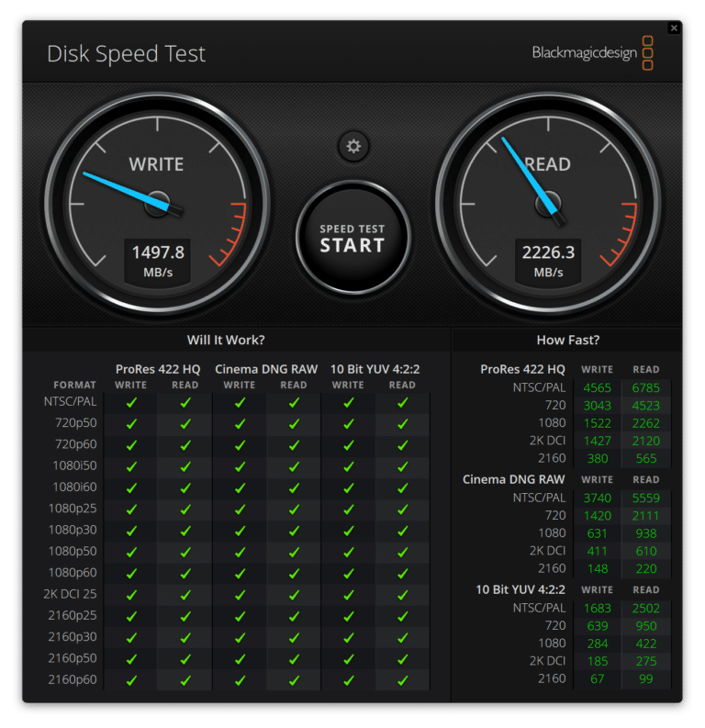Click Cinema DNG RAW column header in Will It Work
The width and height of the screenshot is (705, 728).
(266, 369)
